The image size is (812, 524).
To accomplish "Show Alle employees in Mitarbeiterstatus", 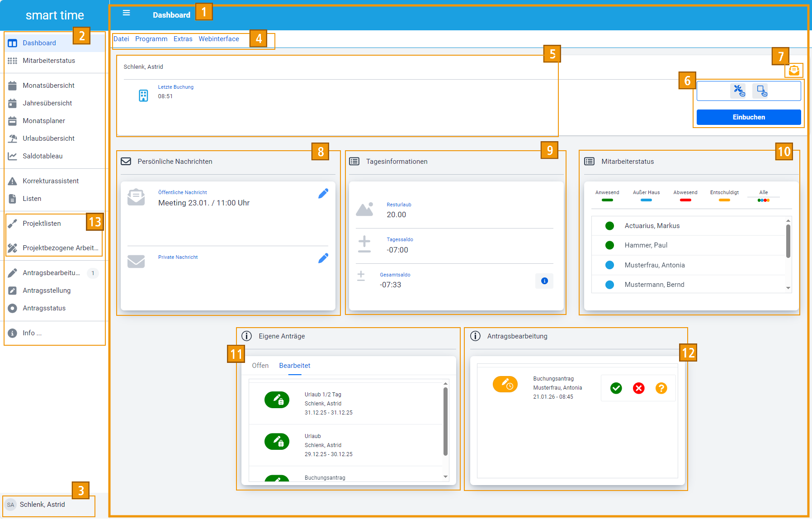I will coord(763,195).
